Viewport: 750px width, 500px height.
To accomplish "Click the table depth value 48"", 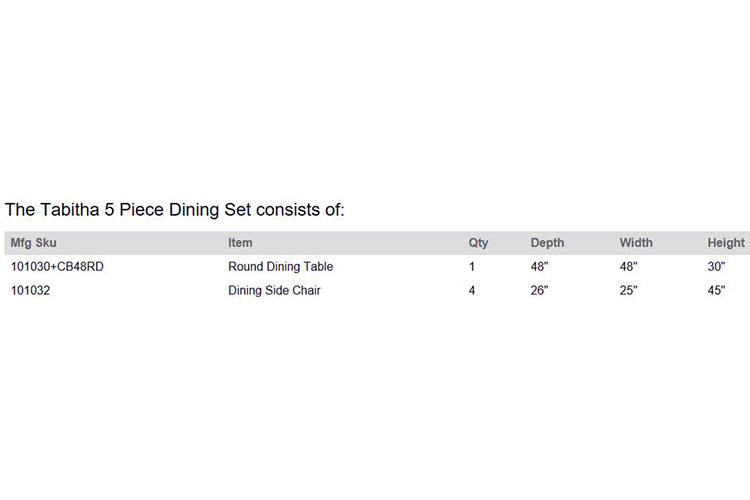I will pyautogui.click(x=540, y=267).
